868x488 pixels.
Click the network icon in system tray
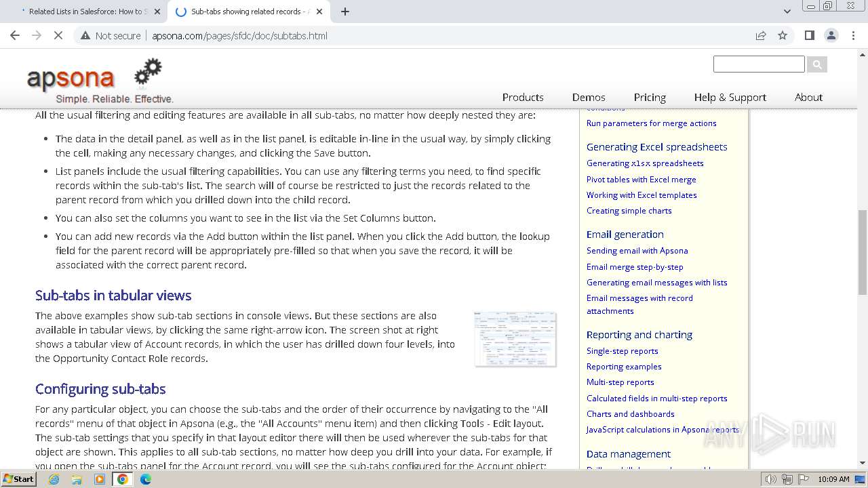787,479
